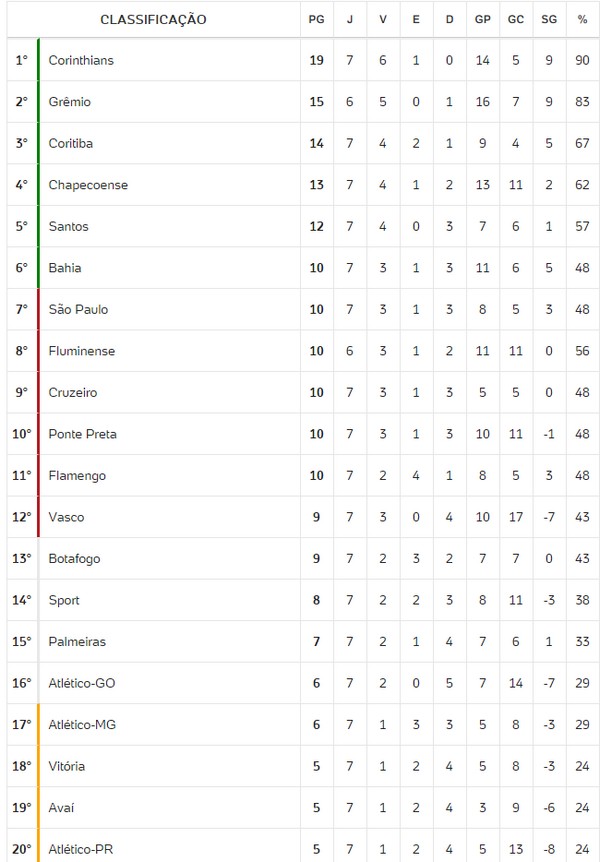600x862 pixels.
Task: Click the 1° position cell
Action: 21,61
